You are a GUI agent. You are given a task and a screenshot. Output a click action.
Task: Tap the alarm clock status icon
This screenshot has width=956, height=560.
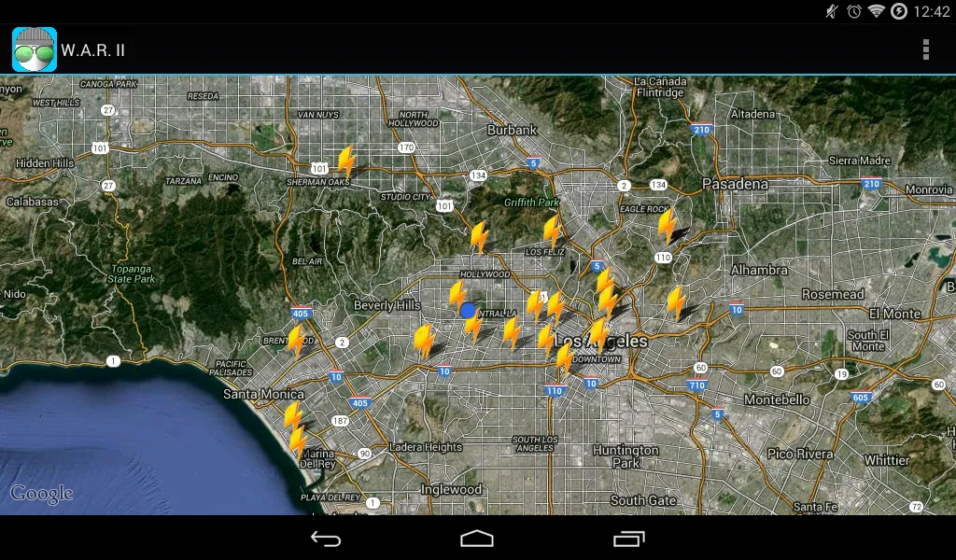(853, 11)
